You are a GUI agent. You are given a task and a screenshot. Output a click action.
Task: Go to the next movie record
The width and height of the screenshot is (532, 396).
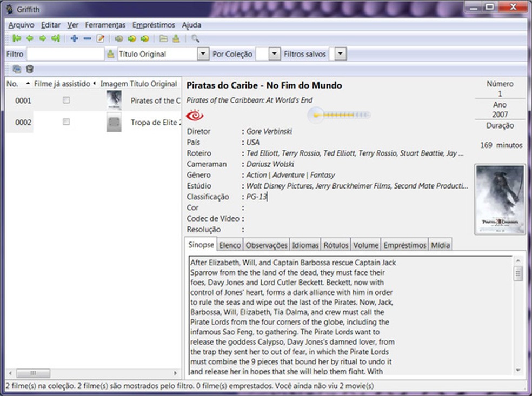tap(43, 38)
